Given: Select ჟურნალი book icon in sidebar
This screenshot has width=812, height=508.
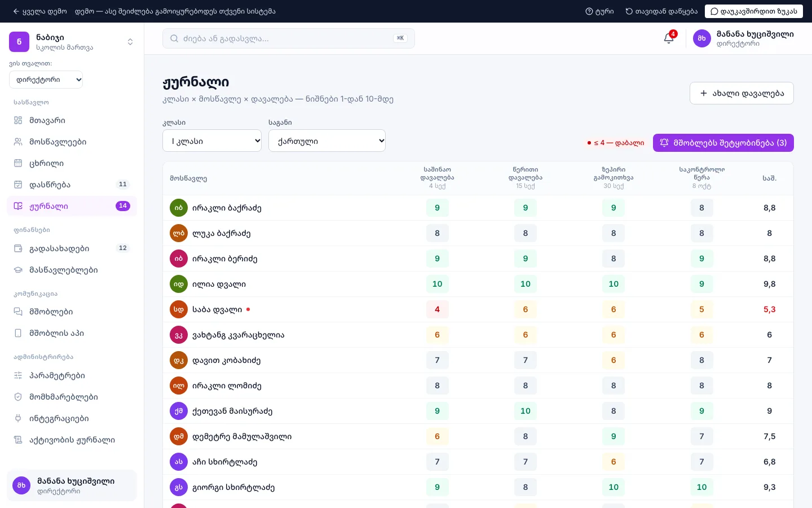Looking at the screenshot, I should pyautogui.click(x=18, y=206).
